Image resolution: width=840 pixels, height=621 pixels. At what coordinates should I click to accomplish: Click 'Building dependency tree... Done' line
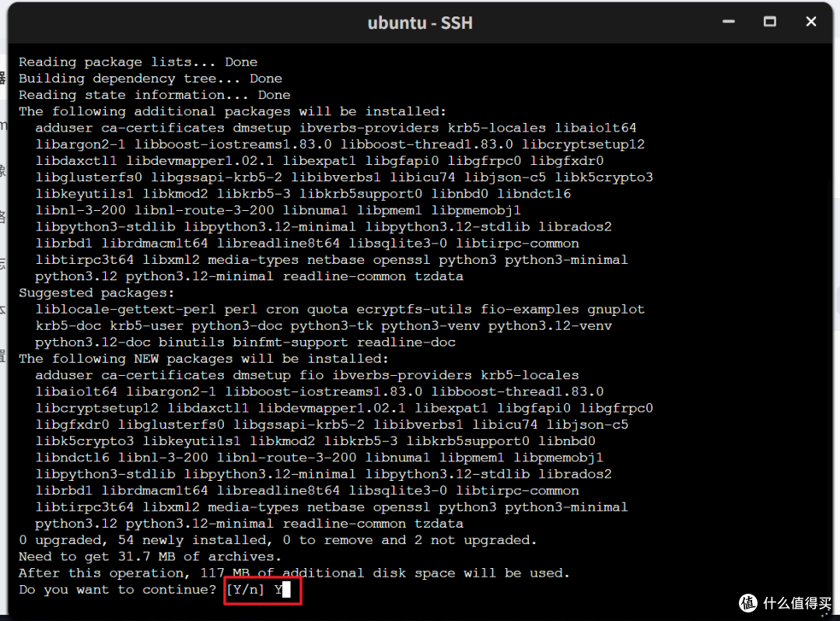point(151,79)
